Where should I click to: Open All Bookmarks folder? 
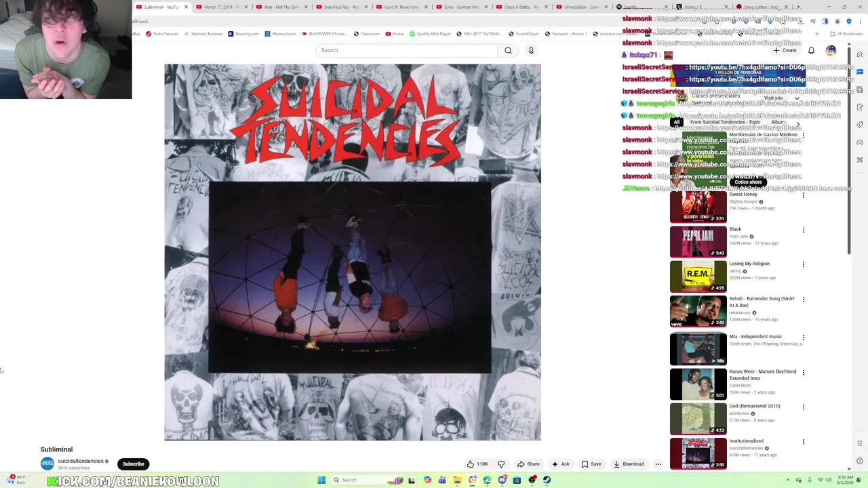[x=846, y=34]
